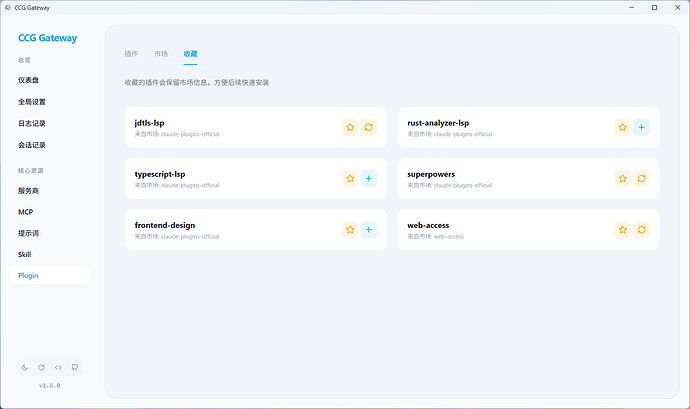Screen dimensions: 690x409
Task: Open the GitHub icon in sidebar
Action: pos(75,368)
